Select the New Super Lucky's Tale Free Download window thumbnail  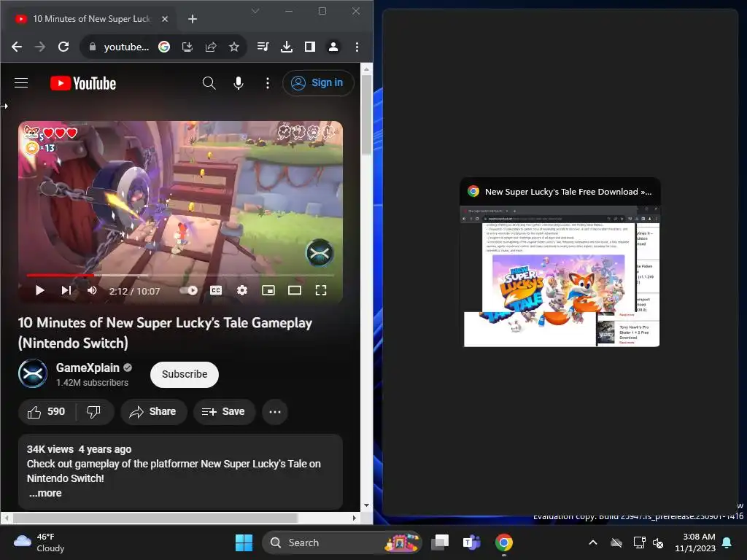(x=560, y=262)
